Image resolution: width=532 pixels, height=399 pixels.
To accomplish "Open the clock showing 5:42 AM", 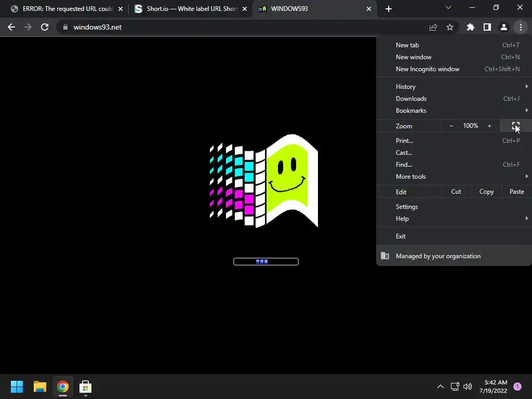I will [x=494, y=387].
